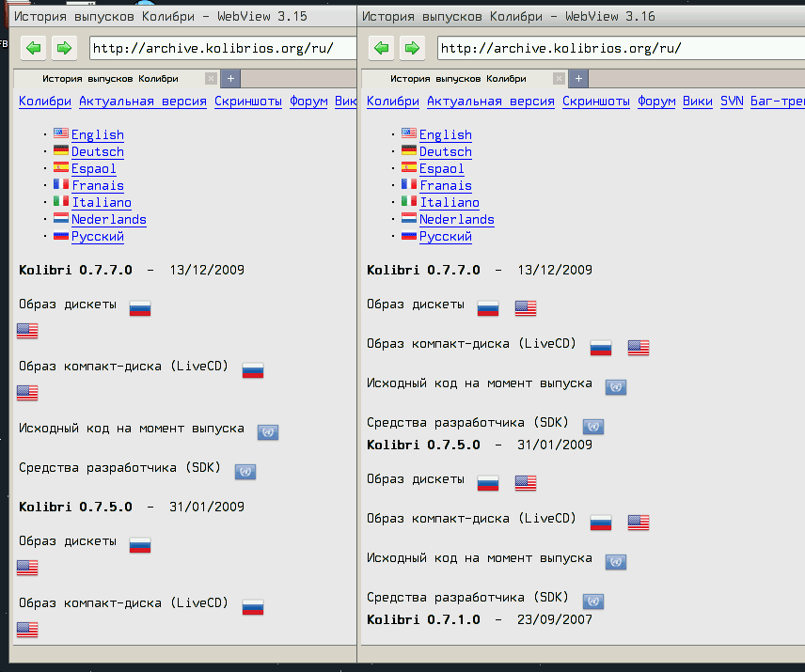Click Russian flag for 0.7.5.0 floppy image in WebView 3.15
Image resolution: width=805 pixels, height=672 pixels.
139,544
